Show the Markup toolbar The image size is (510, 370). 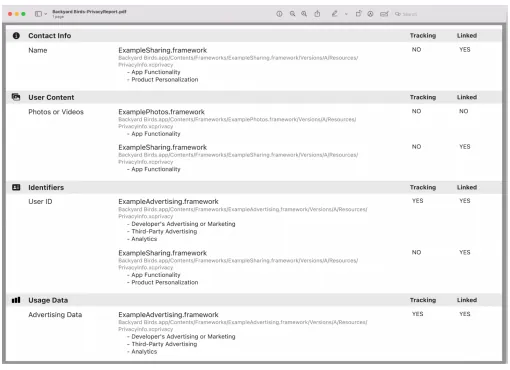click(370, 14)
